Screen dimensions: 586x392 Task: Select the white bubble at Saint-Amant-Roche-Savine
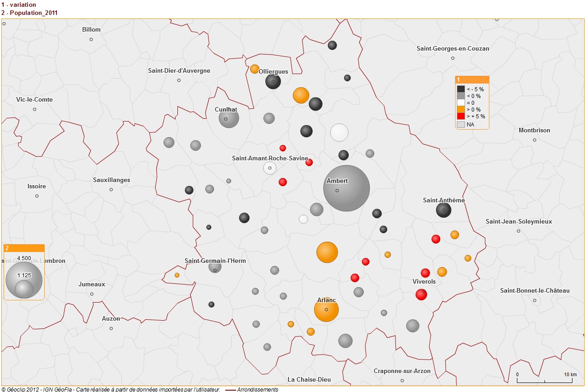[270, 168]
